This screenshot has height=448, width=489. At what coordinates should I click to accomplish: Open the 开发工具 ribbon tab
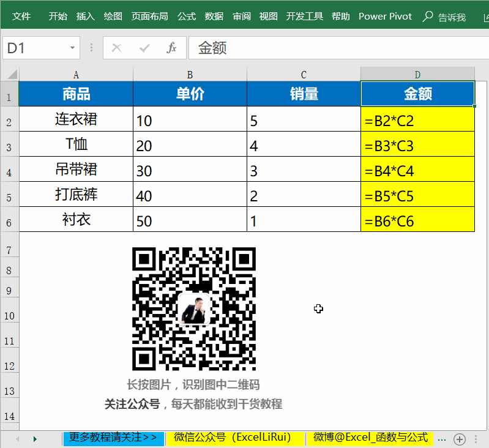pyautogui.click(x=304, y=16)
